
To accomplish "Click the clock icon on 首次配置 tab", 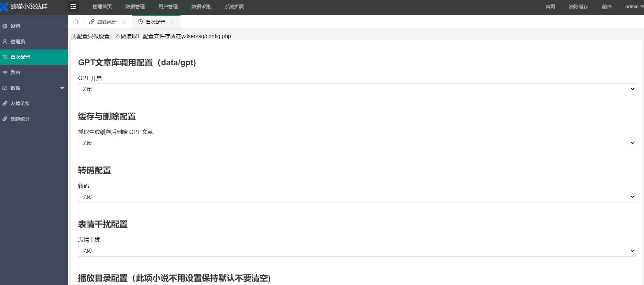I will [140, 22].
